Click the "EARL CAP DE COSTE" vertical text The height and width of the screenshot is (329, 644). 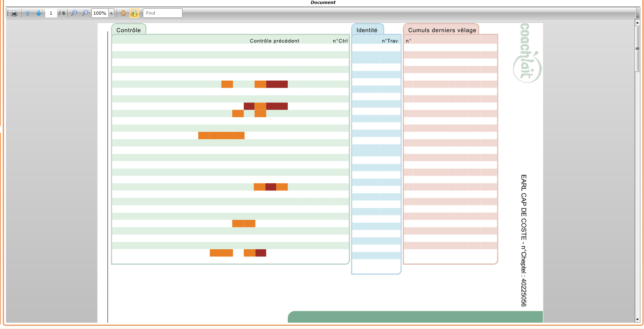point(524,207)
